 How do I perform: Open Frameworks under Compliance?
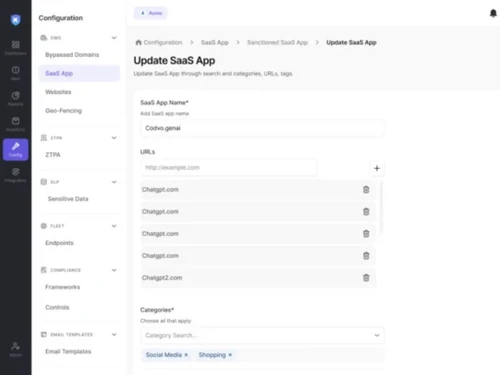[x=63, y=287]
